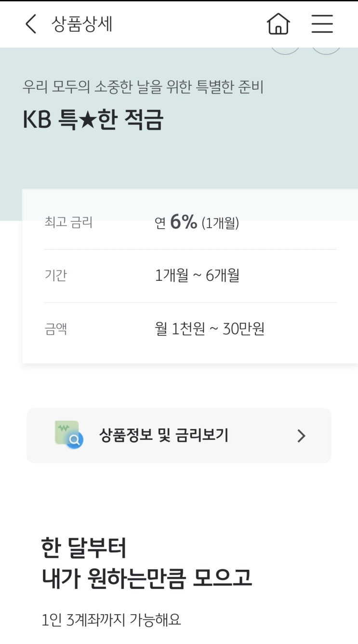
Task: Click the 연 6% (1개월) rate value
Action: click(197, 222)
